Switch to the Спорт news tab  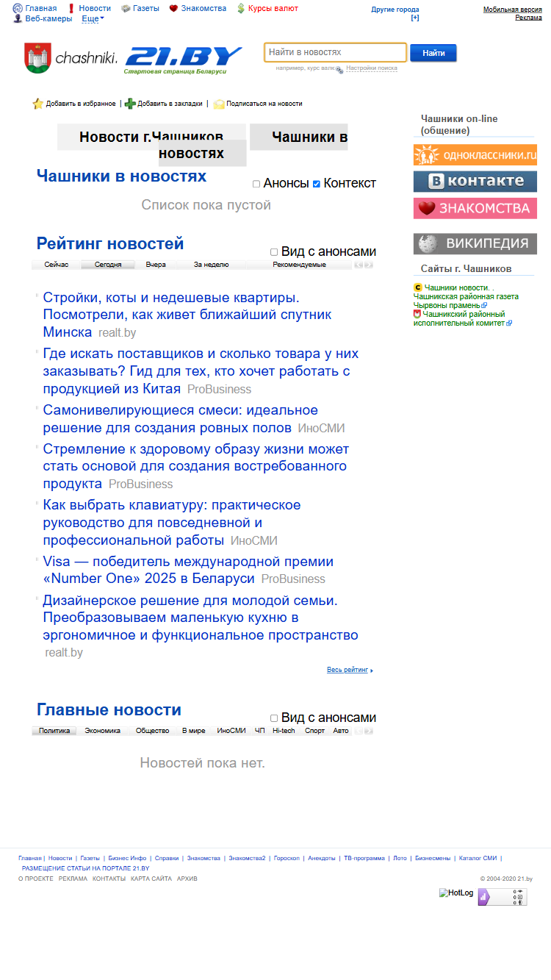pyautogui.click(x=314, y=731)
